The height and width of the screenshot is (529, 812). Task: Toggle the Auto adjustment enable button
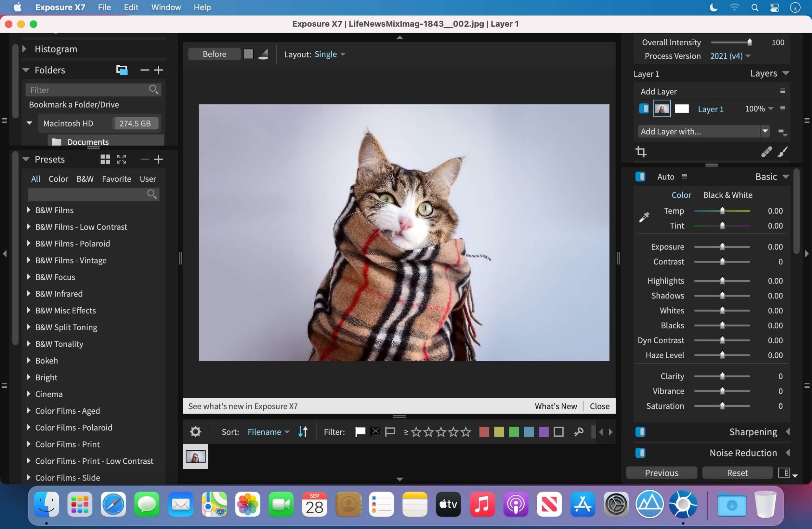[x=642, y=176]
